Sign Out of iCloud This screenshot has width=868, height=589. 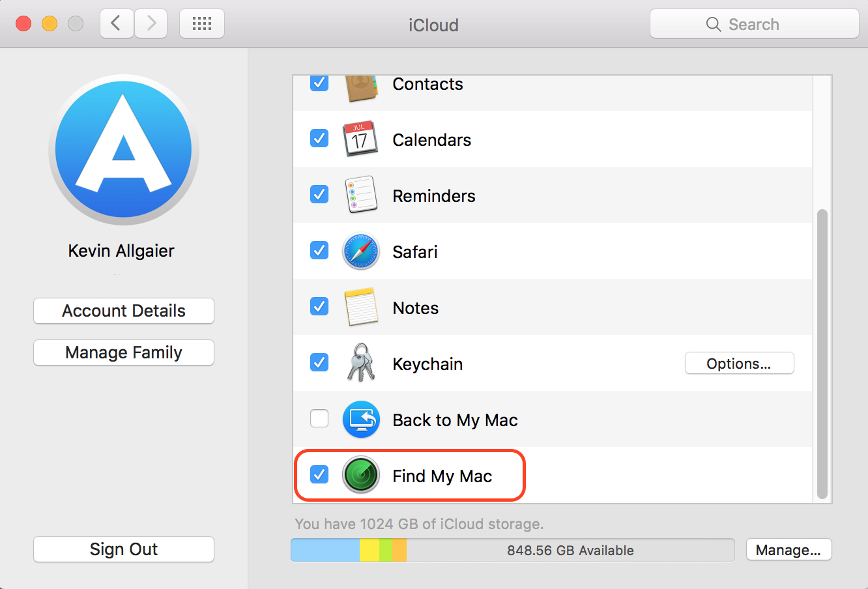point(124,549)
